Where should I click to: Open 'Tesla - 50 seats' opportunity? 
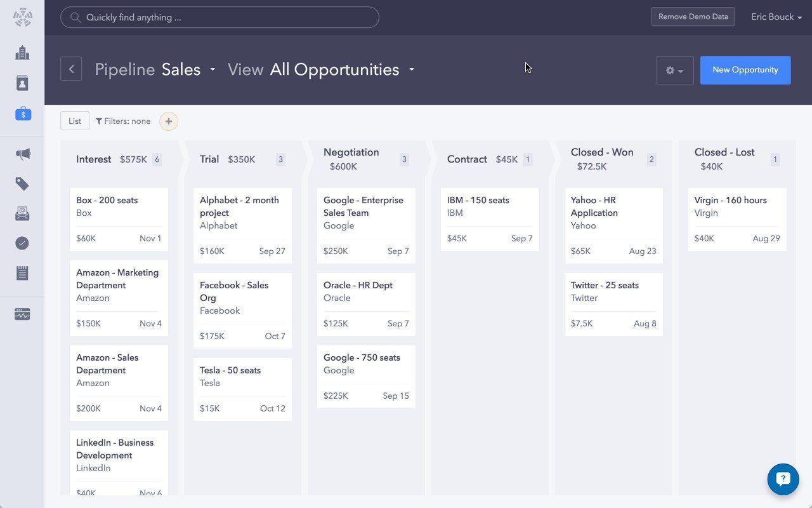[242, 389]
